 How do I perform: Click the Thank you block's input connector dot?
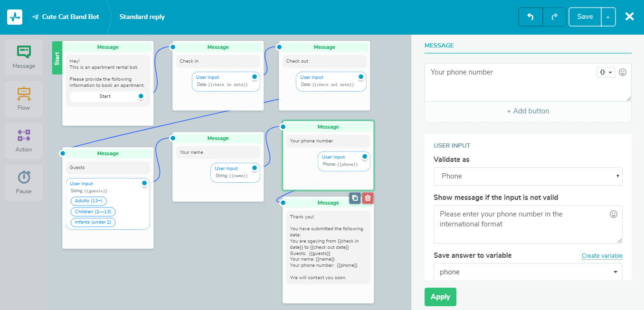tap(283, 203)
